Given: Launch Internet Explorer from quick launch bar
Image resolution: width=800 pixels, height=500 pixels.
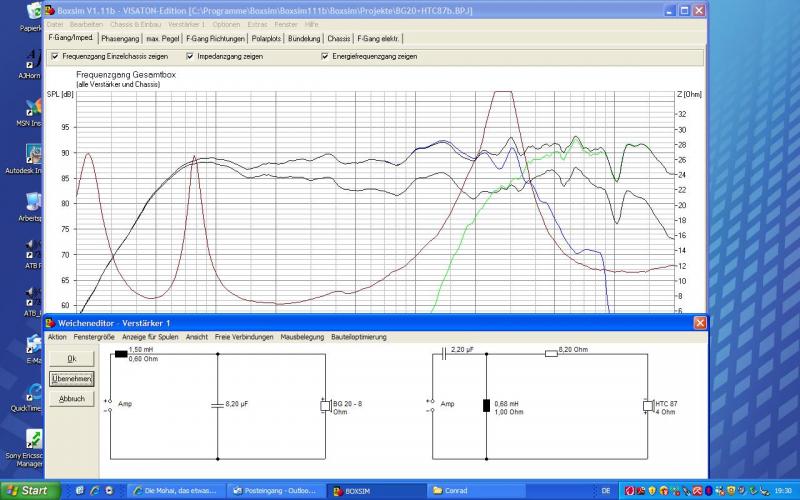Looking at the screenshot, I should point(95,490).
